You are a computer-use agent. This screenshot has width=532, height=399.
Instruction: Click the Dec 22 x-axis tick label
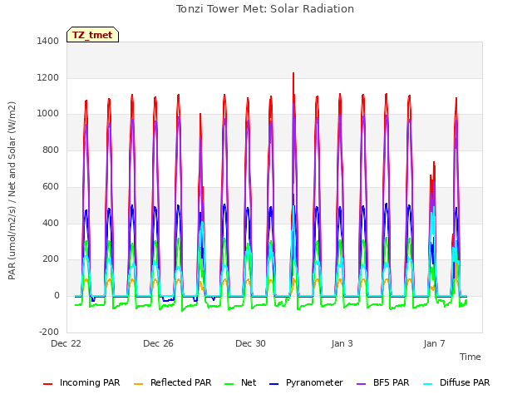coord(66,343)
